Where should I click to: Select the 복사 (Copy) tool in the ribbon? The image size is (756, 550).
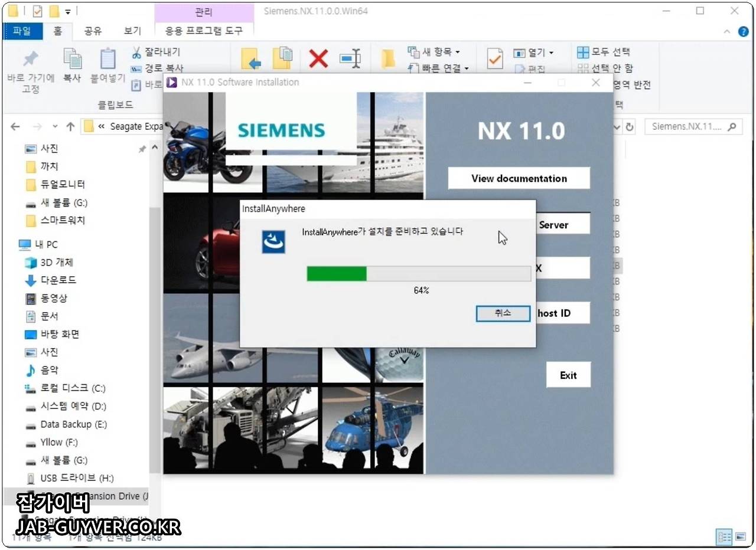coord(72,61)
